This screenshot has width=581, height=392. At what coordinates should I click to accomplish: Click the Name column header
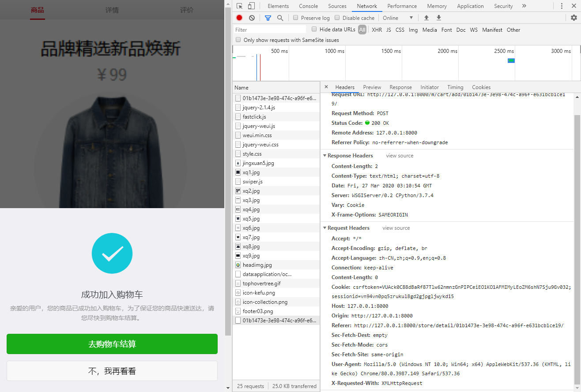coord(276,87)
